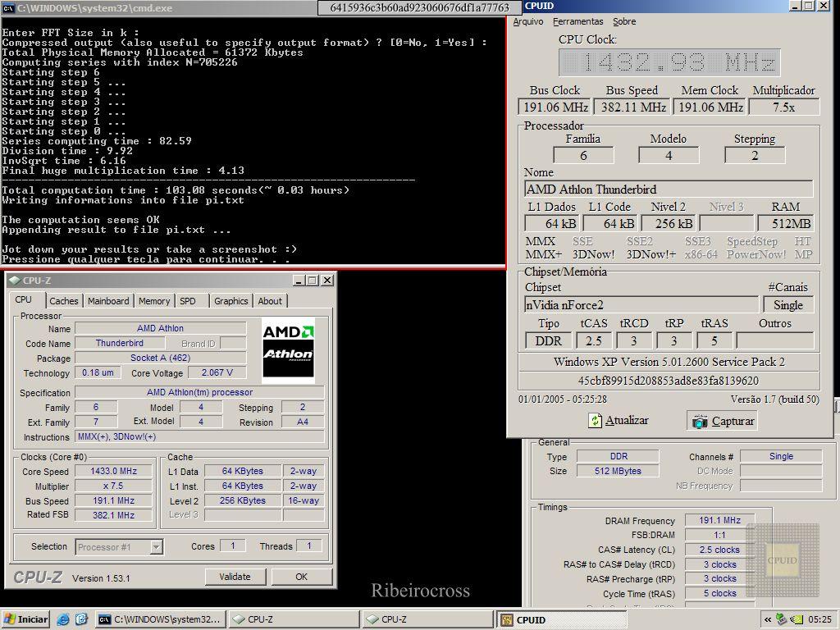
Task: Open the About tab in CPU-Z
Action: [270, 301]
